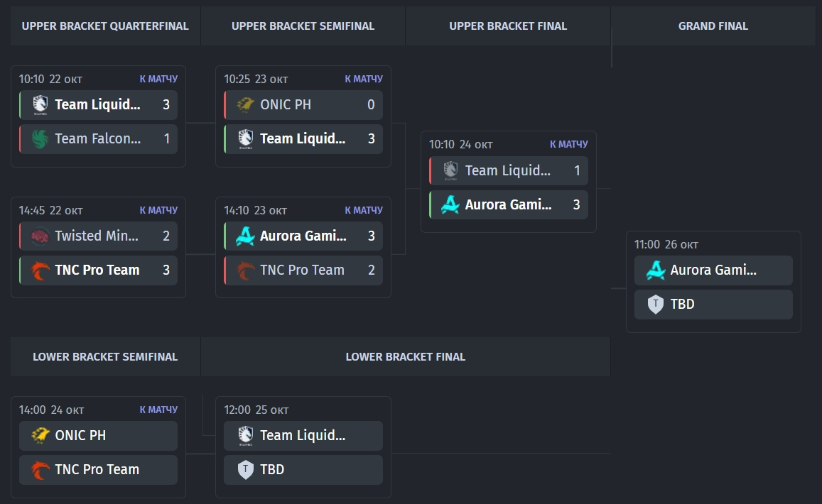Click Aurora Gaming logo in upper bracket final

[x=450, y=204]
